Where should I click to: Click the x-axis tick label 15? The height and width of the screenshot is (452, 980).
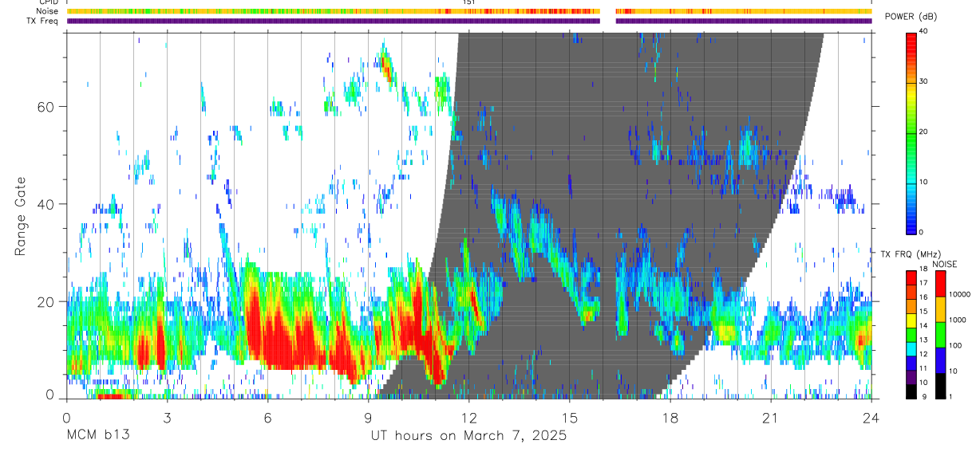tap(570, 418)
